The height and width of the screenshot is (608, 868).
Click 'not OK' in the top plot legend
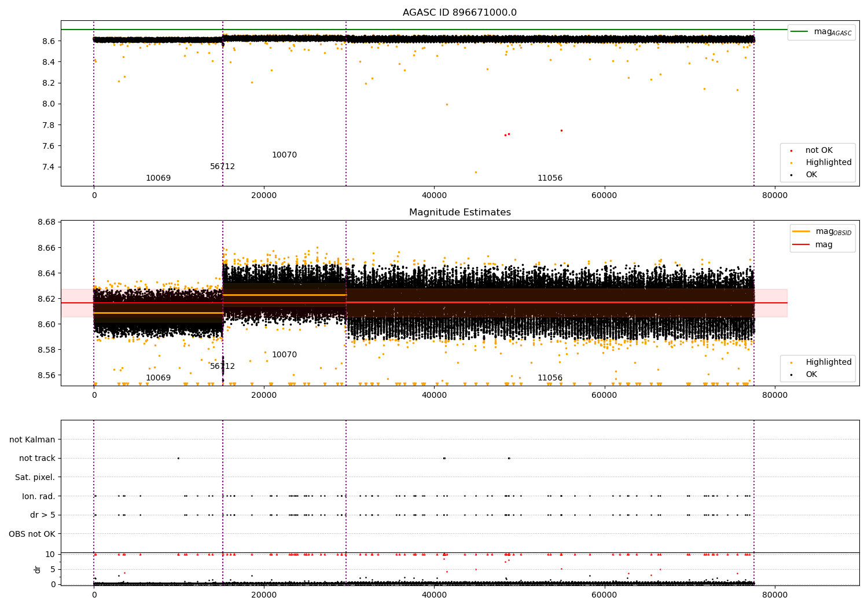[819, 151]
